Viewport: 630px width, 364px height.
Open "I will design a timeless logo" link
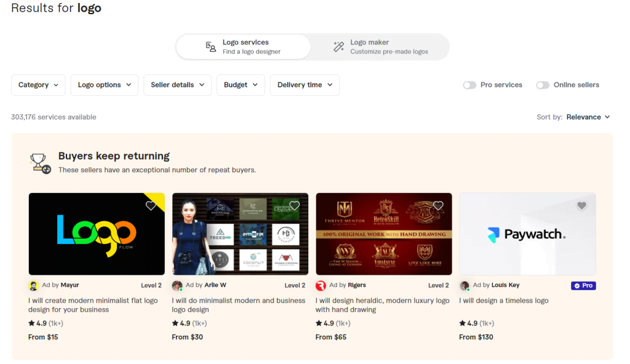coord(503,301)
